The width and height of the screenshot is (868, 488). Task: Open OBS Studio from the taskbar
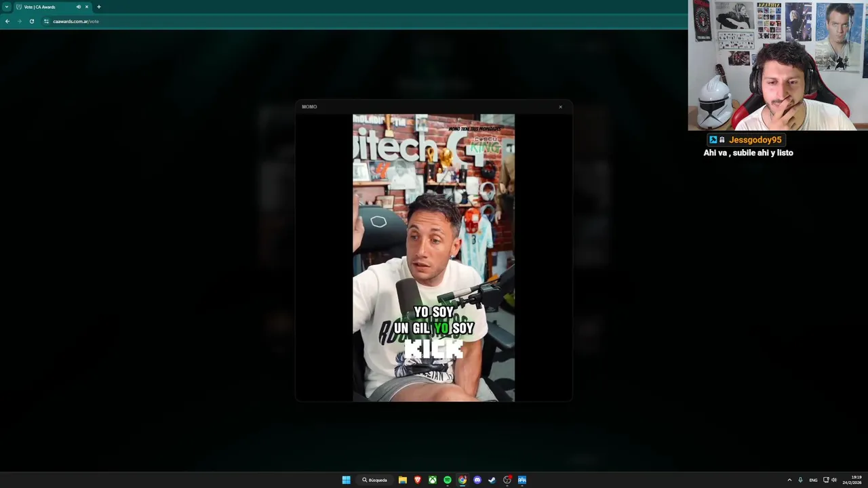tap(507, 480)
